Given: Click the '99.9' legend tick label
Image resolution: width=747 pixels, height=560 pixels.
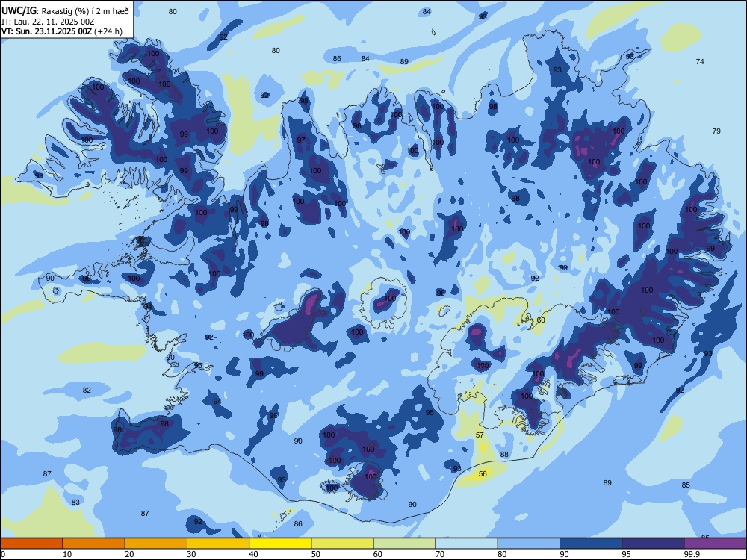Looking at the screenshot, I should click(691, 554).
